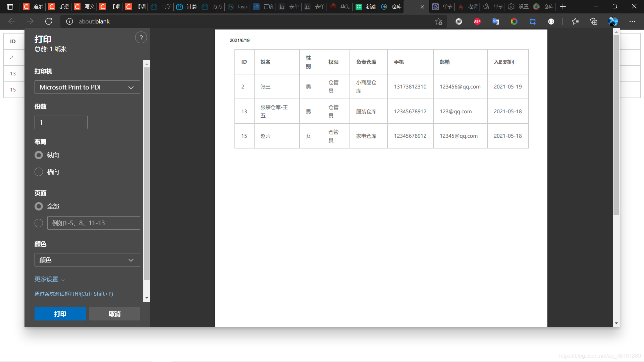Image resolution: width=644 pixels, height=362 pixels.
Task: Click the 仓库 tab in browser
Action: [399, 7]
